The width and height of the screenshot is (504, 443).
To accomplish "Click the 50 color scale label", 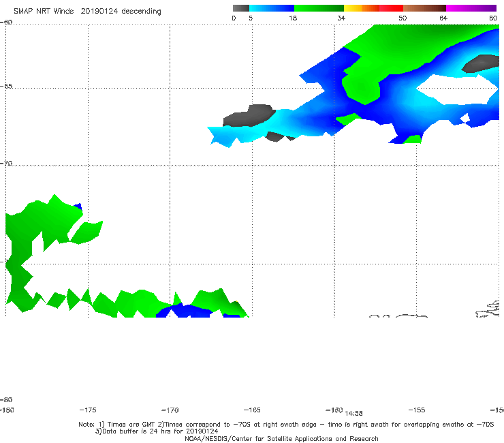I will tap(403, 18).
